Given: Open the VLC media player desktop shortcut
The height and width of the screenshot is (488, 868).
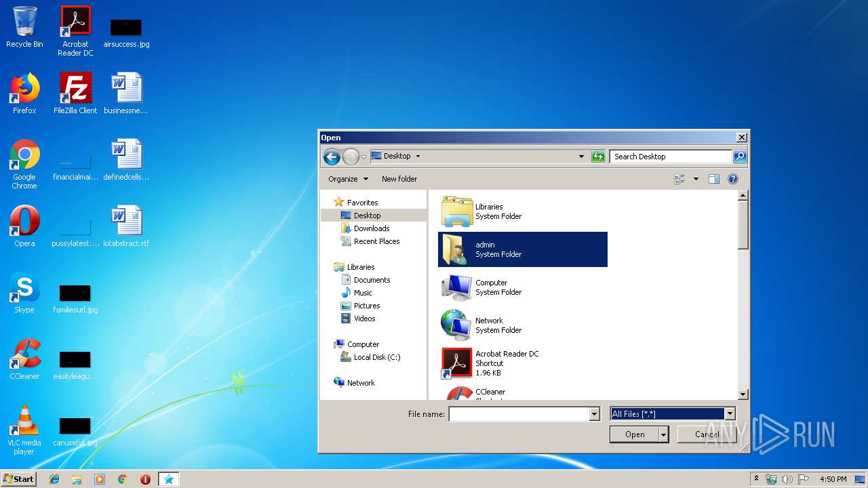Looking at the screenshot, I should (x=24, y=430).
